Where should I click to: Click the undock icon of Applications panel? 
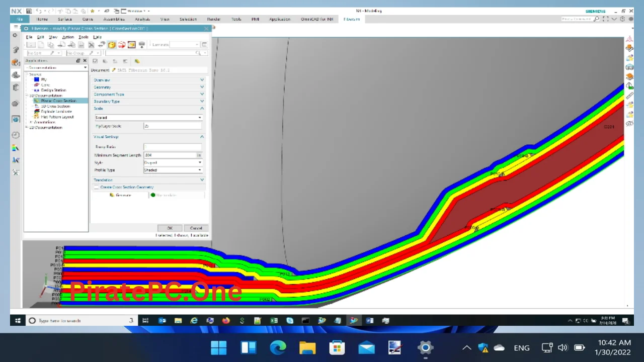click(78, 60)
